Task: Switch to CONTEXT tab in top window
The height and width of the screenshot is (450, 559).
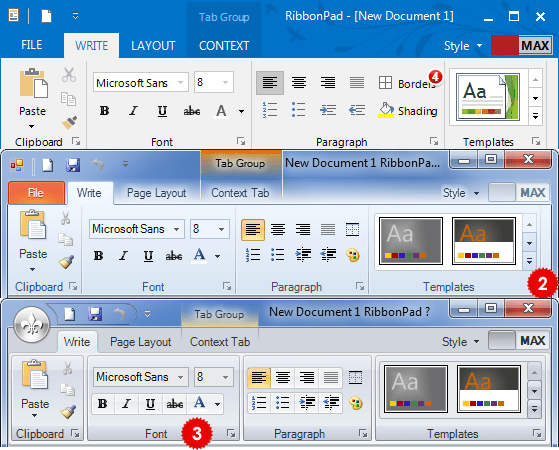Action: (224, 46)
